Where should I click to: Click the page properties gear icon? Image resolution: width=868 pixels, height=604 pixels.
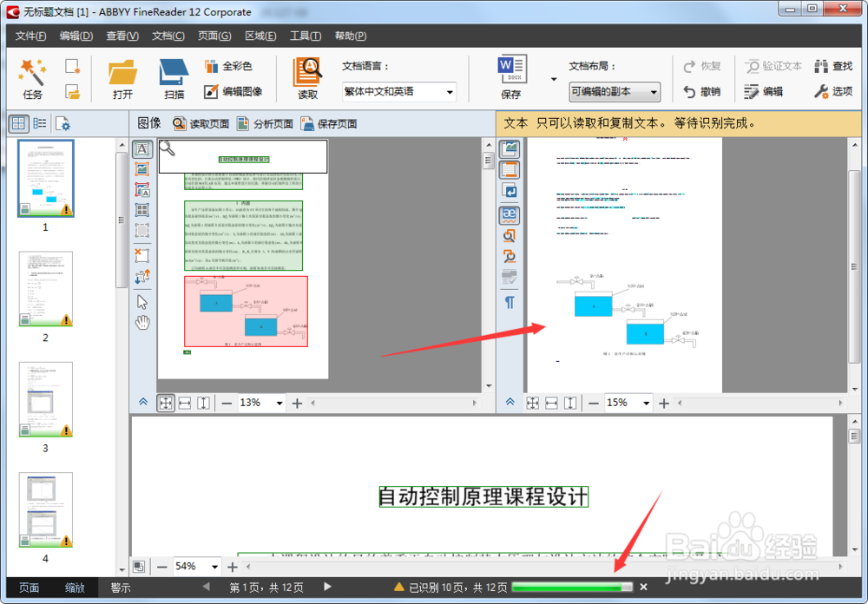pyautogui.click(x=62, y=123)
